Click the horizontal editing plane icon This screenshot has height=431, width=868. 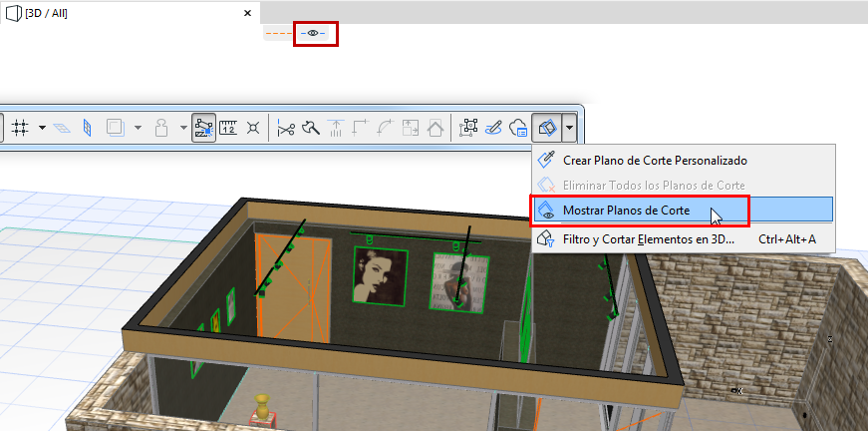pyautogui.click(x=62, y=128)
